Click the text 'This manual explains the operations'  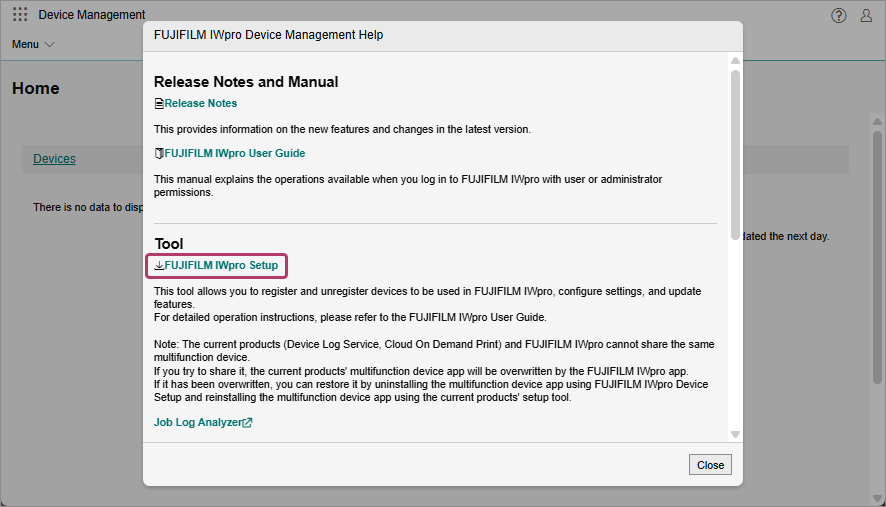click(x=408, y=185)
